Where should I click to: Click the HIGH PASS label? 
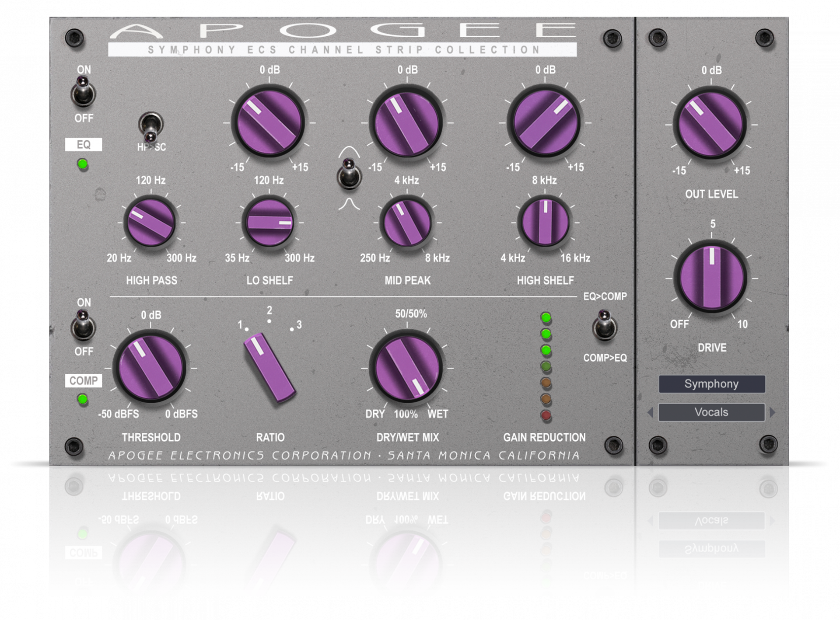[x=151, y=281]
